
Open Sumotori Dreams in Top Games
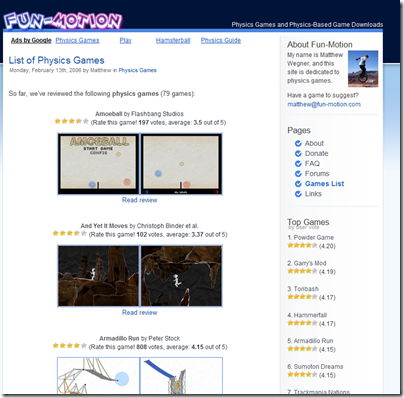(x=318, y=366)
